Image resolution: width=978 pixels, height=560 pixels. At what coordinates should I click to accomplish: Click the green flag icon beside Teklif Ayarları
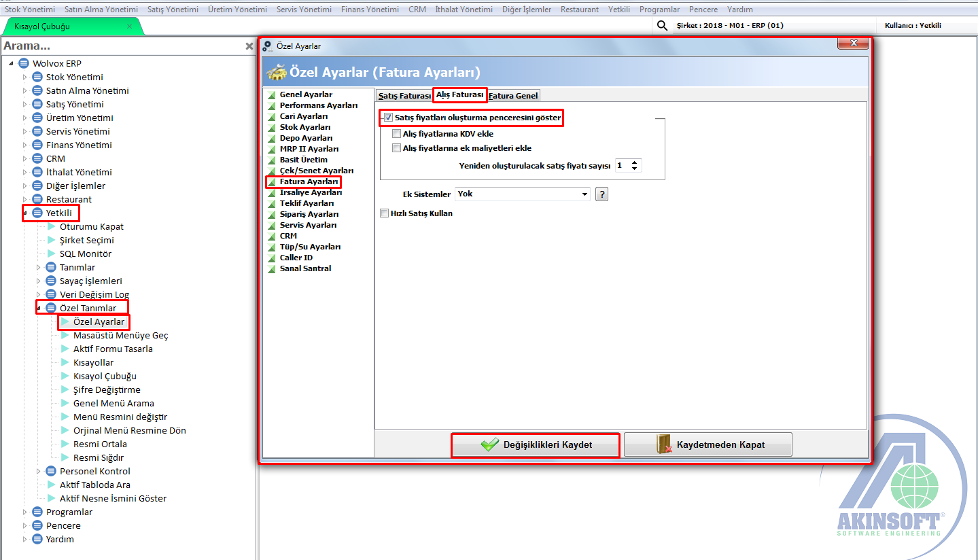click(272, 203)
